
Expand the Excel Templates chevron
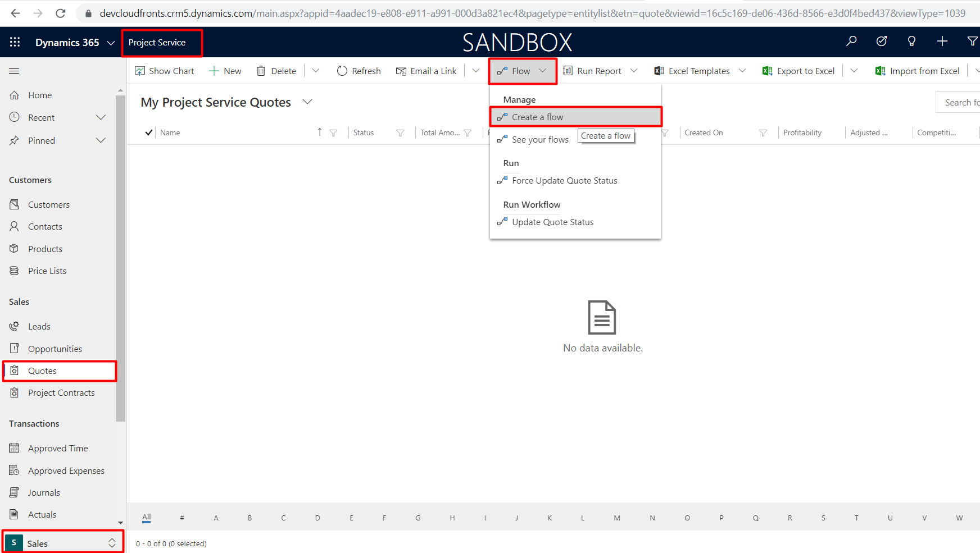(x=742, y=71)
